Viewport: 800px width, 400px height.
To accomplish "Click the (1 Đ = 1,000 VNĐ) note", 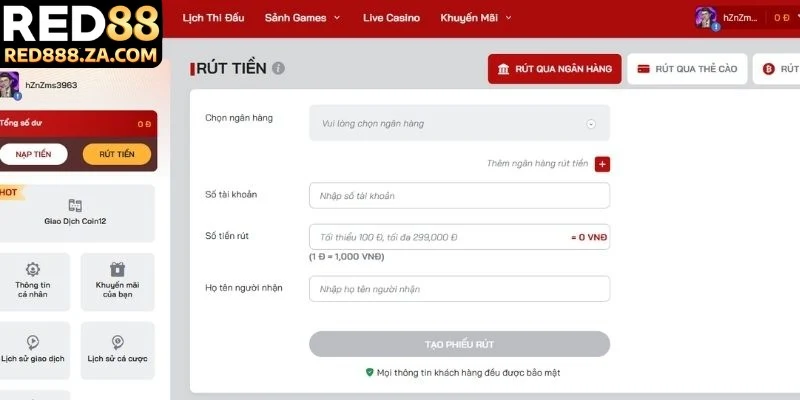I will pyautogui.click(x=346, y=257).
